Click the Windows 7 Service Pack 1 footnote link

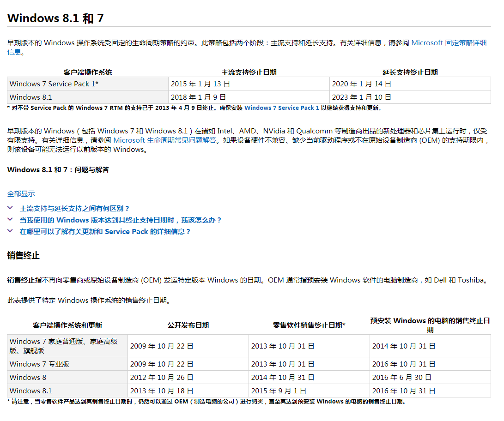pyautogui.click(x=281, y=108)
